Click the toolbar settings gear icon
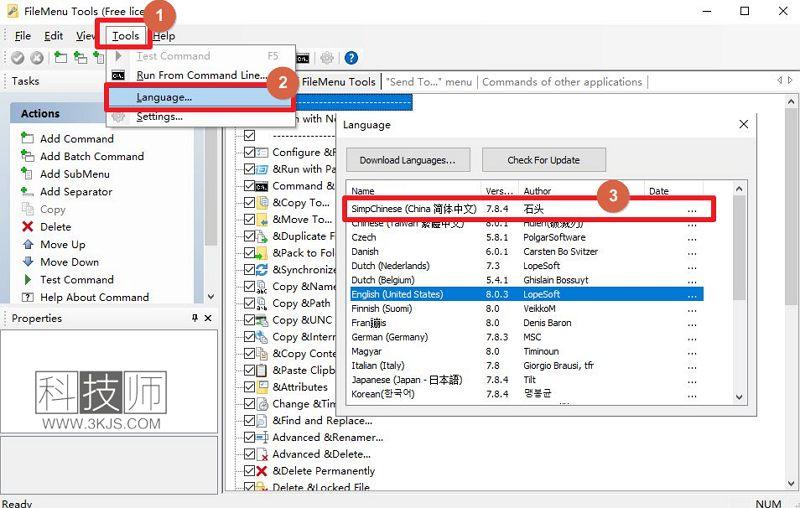This screenshot has height=508, width=800. [x=327, y=58]
